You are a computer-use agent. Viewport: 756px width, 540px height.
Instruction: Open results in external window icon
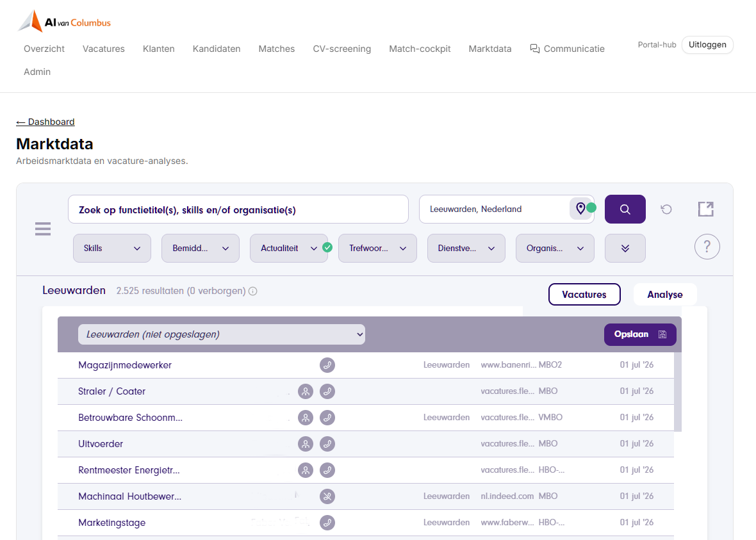pos(706,209)
